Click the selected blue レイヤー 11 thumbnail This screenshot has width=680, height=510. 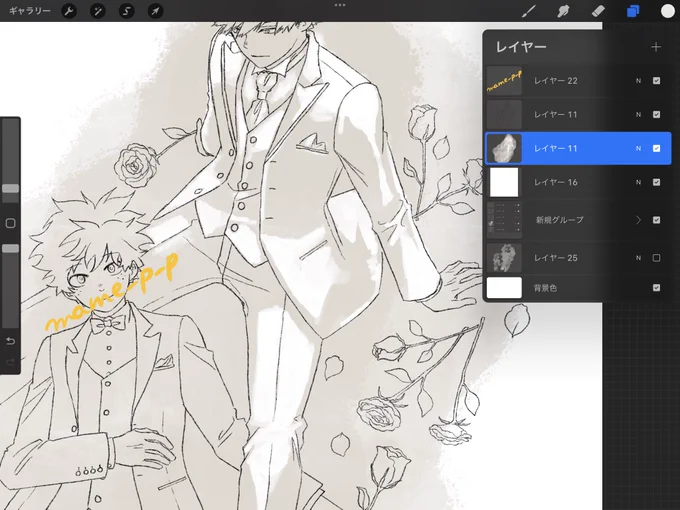(x=504, y=148)
